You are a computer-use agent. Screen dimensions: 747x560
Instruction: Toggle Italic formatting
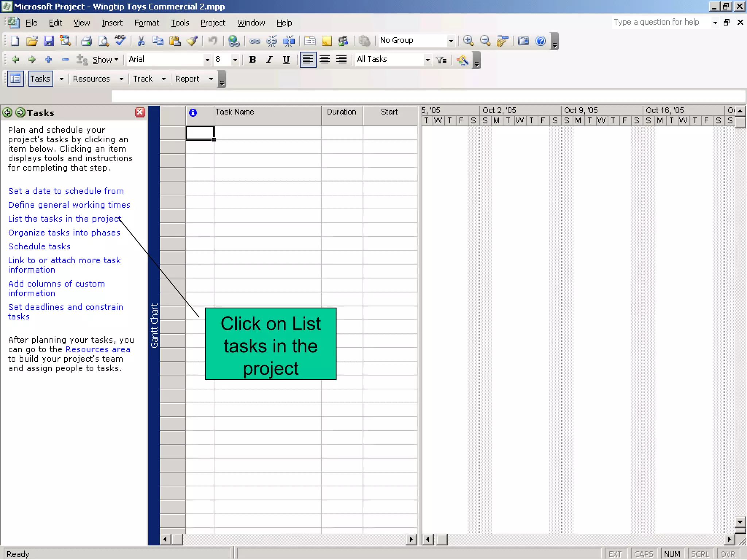pos(270,59)
